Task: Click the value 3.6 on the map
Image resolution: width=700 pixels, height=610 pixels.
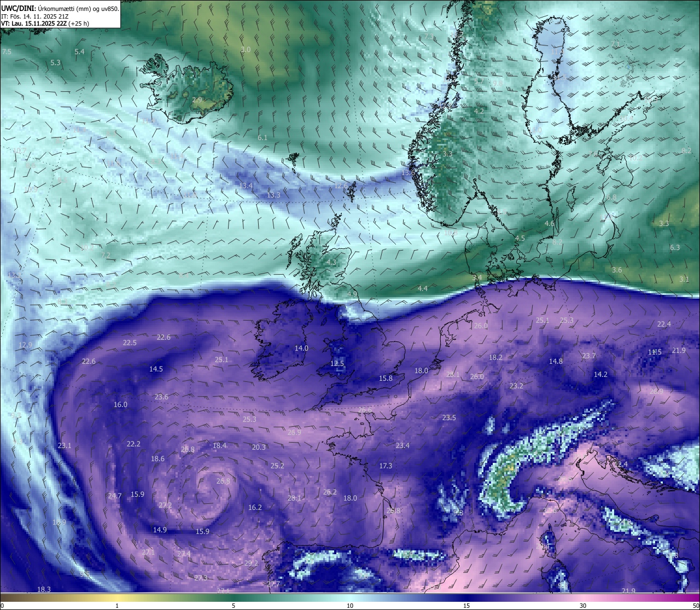Action: [617, 270]
